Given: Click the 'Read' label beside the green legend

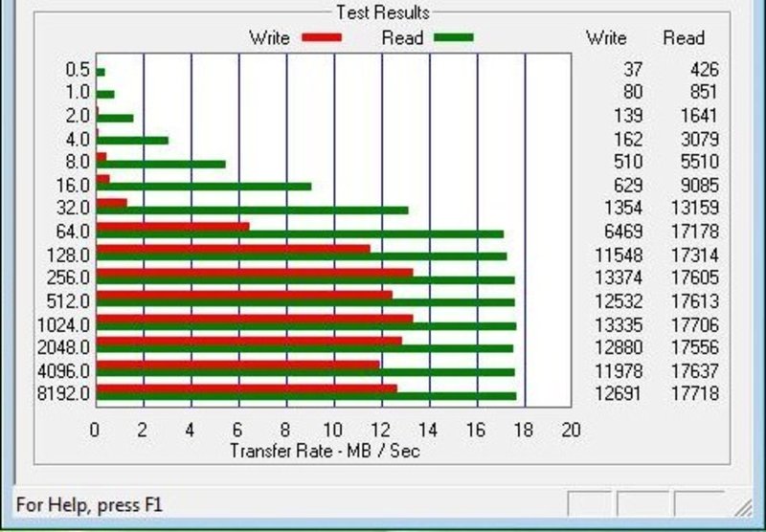Looking at the screenshot, I should [402, 38].
